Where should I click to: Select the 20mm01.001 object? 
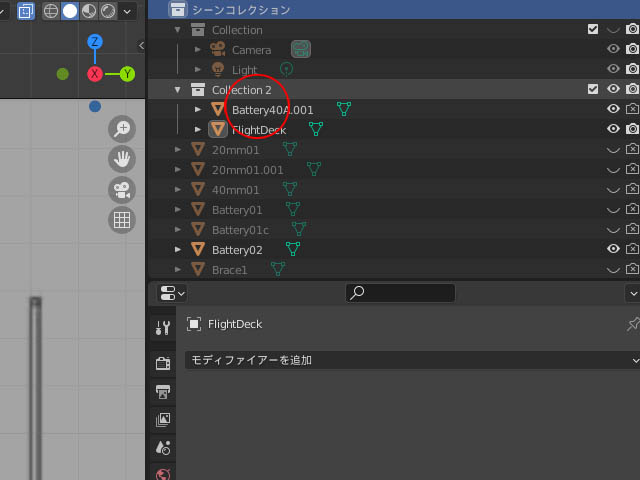pos(247,170)
